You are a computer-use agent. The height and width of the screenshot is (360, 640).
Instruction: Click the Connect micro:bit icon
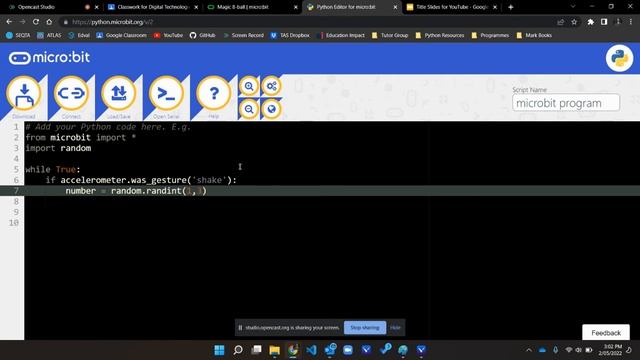(71, 93)
